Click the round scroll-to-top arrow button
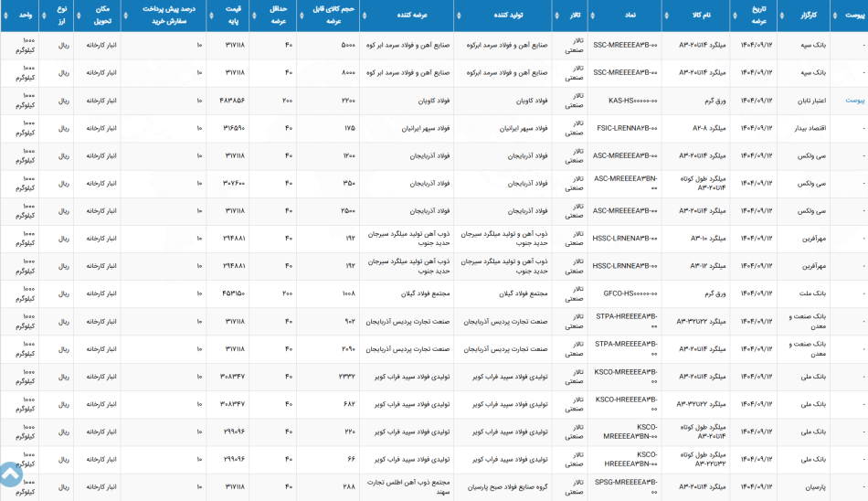This screenshot has height=501, width=868. click(10, 474)
